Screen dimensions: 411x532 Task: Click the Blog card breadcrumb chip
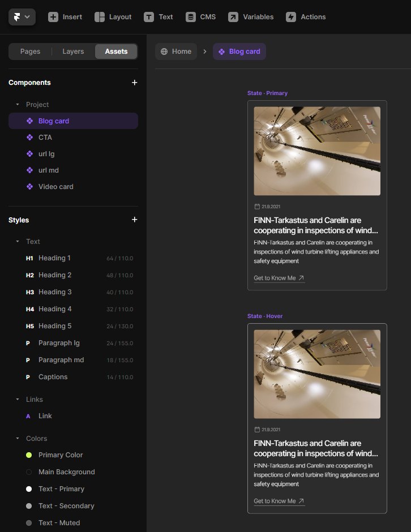pos(239,52)
